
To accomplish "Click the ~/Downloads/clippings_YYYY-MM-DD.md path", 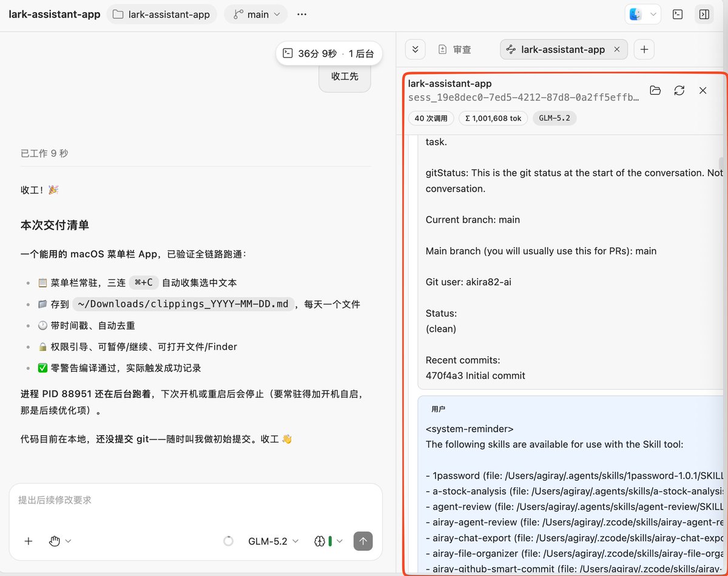I will click(x=184, y=304).
